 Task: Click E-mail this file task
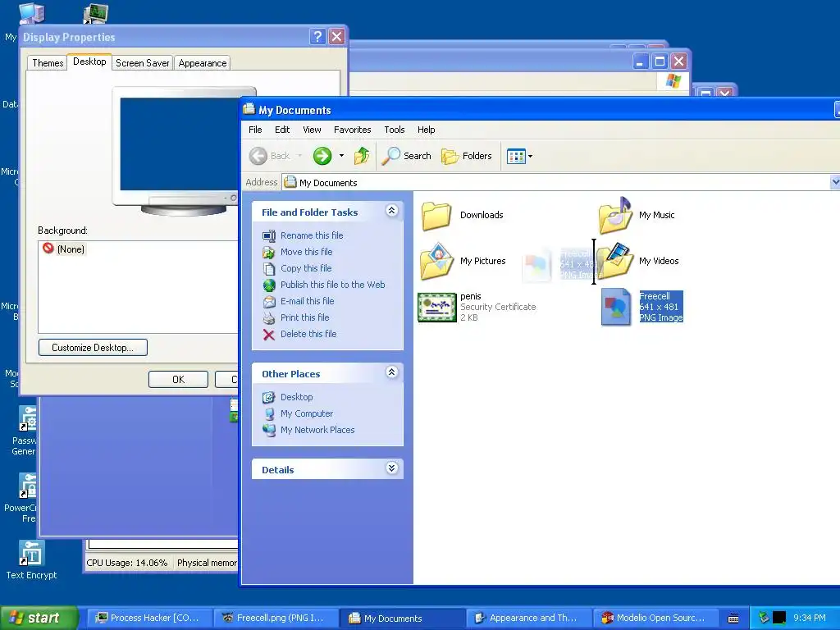click(x=307, y=301)
